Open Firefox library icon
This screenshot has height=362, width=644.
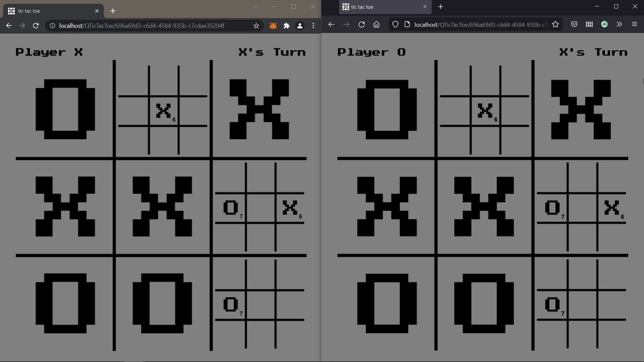[x=589, y=24]
